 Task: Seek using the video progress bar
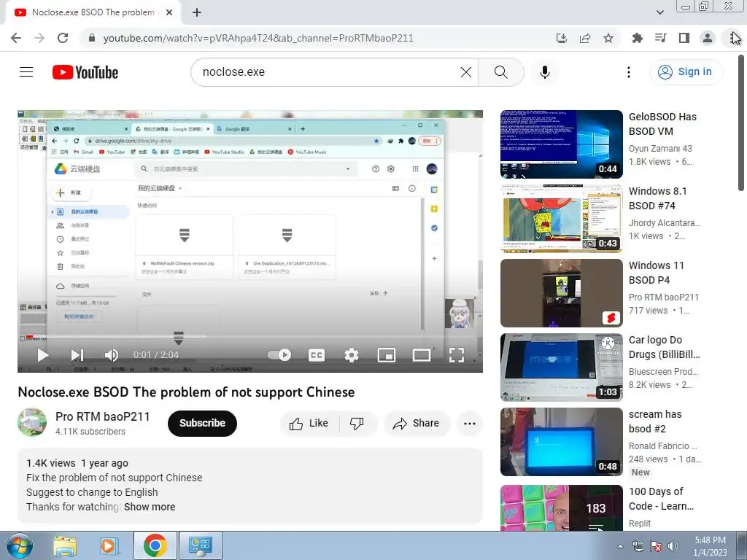click(x=250, y=337)
